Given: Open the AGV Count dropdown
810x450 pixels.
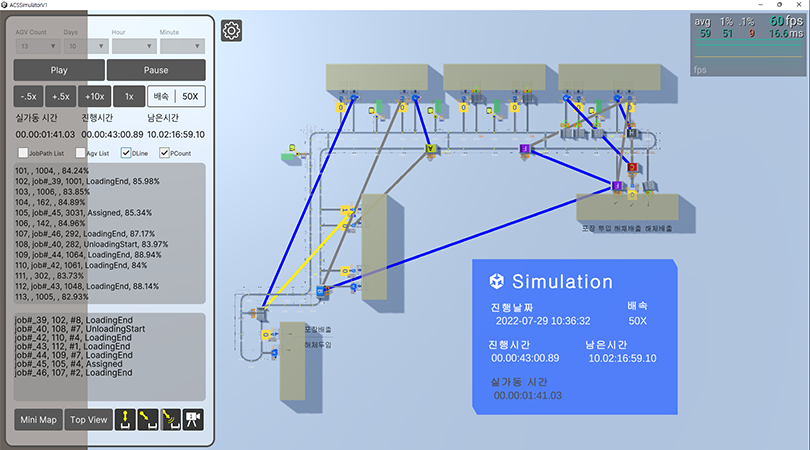Looking at the screenshot, I should [35, 46].
